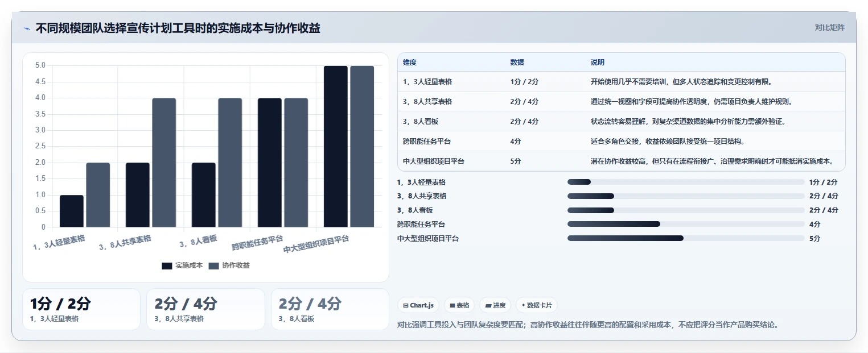868x353 pixels.
Task: Click the 协作收益 bar for 3,8人共享表格
Action: click(x=164, y=163)
